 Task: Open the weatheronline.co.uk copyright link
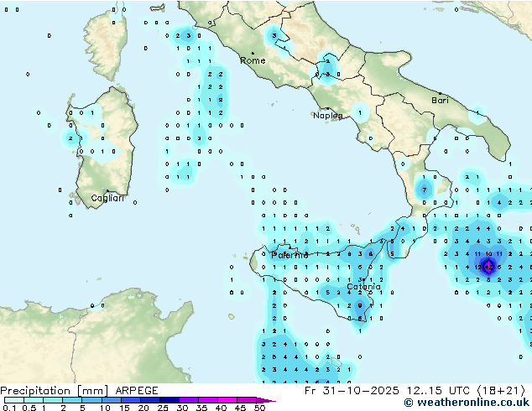point(467,403)
